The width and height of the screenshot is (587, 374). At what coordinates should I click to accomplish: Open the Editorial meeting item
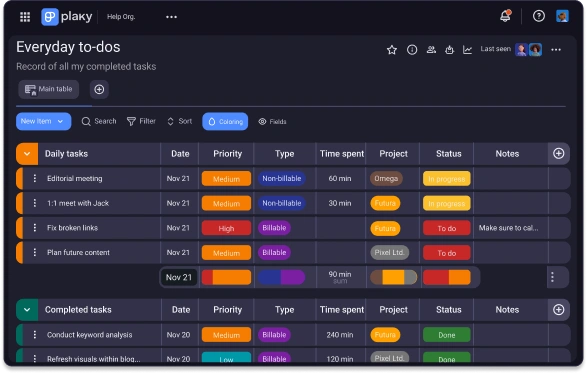pyautogui.click(x=74, y=179)
